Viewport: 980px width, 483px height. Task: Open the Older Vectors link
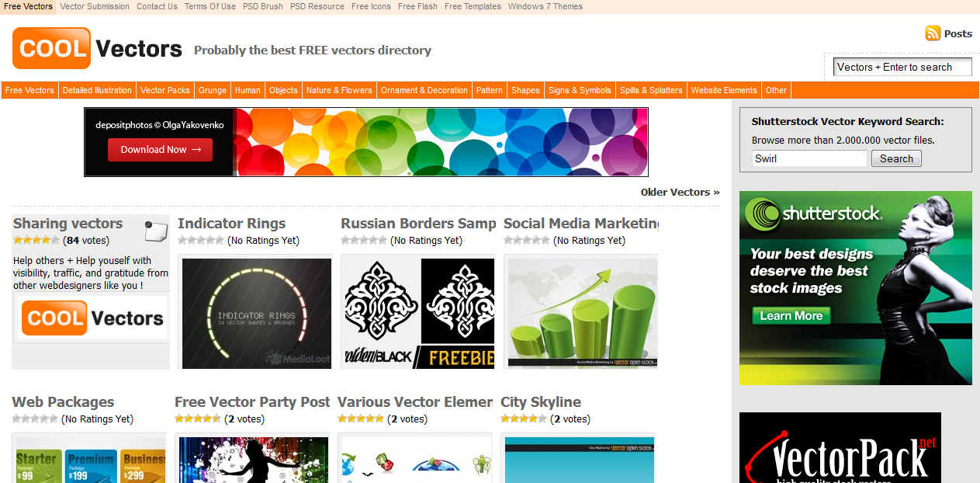[x=680, y=192]
